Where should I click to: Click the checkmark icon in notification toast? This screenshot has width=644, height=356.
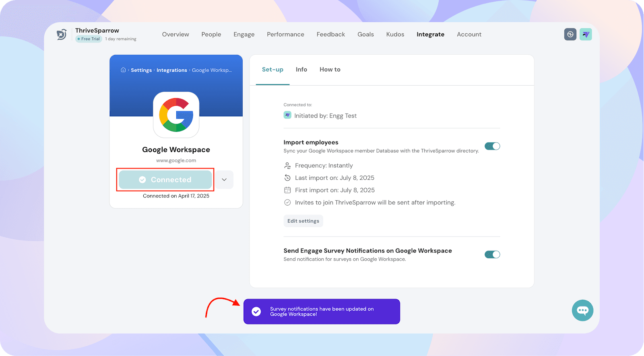(256, 311)
